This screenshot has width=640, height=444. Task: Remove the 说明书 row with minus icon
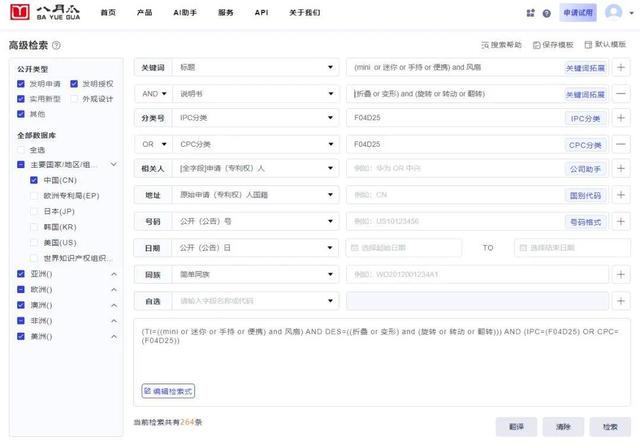[621, 94]
